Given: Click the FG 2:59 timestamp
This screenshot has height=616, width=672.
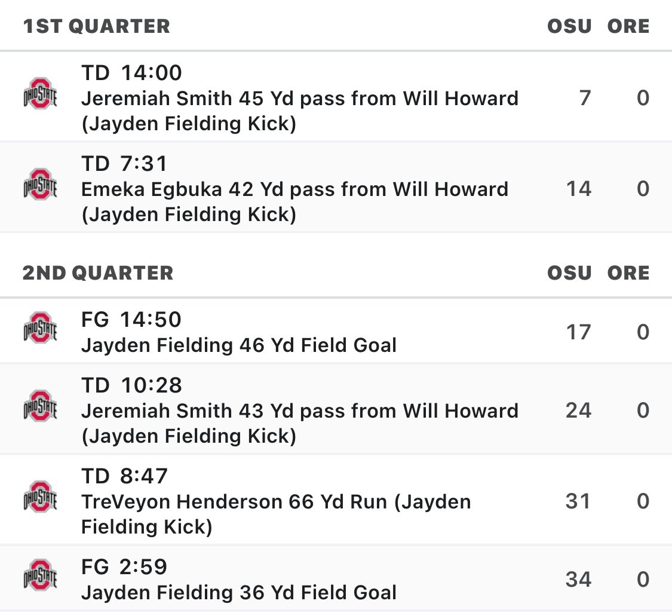Looking at the screenshot, I should pos(124,566).
